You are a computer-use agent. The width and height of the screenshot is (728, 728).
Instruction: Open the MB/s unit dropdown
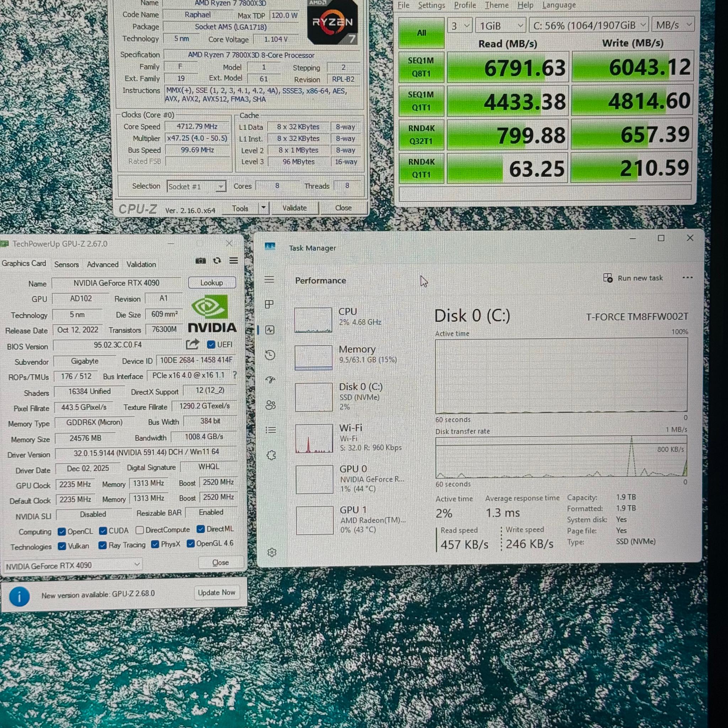673,25
